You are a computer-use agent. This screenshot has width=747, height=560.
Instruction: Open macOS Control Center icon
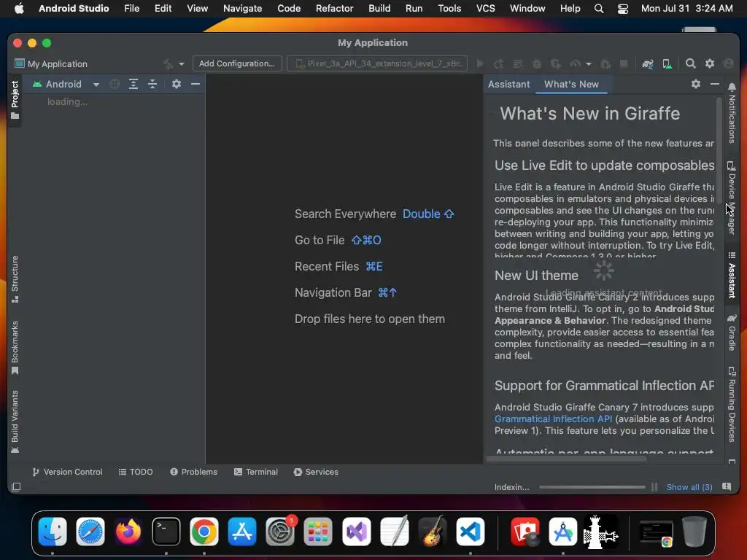[623, 9]
